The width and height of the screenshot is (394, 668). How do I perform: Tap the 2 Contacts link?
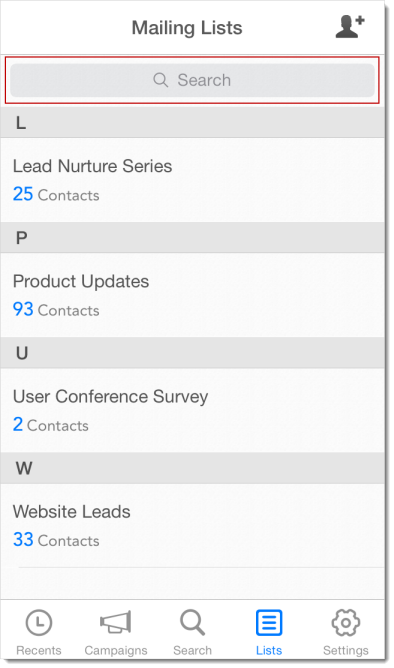[51, 425]
